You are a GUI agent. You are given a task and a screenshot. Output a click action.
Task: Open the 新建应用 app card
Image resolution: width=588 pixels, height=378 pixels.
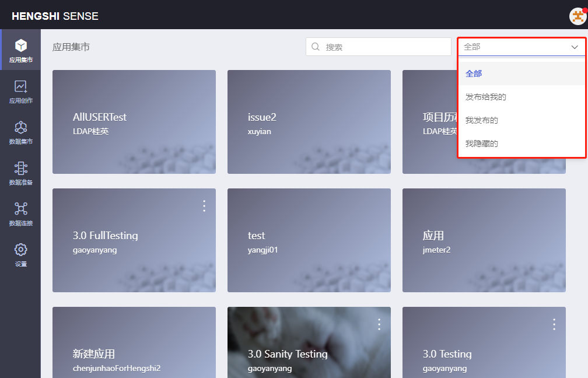point(134,342)
